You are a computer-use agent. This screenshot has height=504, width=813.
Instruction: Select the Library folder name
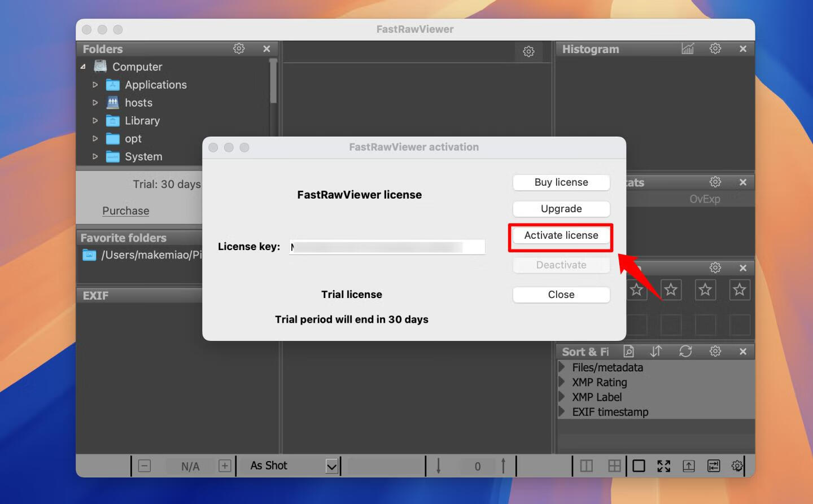click(142, 120)
